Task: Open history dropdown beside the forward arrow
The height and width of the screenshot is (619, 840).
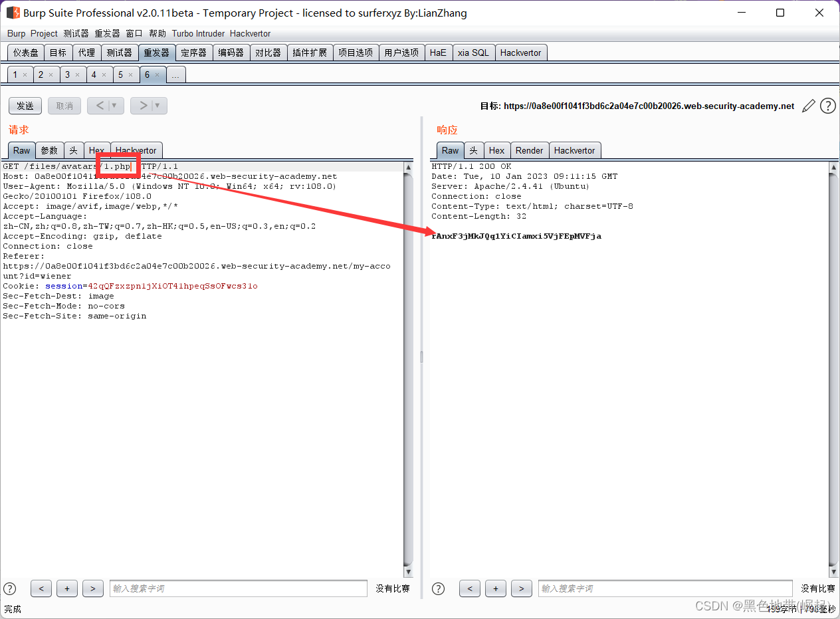Action: coord(159,106)
